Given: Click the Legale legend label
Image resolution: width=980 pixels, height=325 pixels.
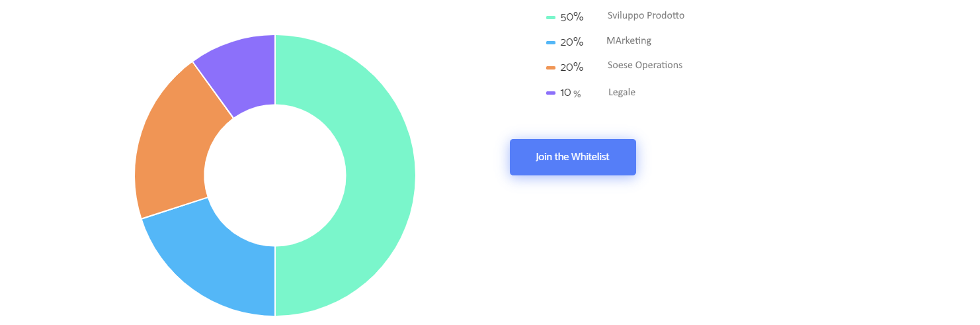Looking at the screenshot, I should pyautogui.click(x=622, y=92).
